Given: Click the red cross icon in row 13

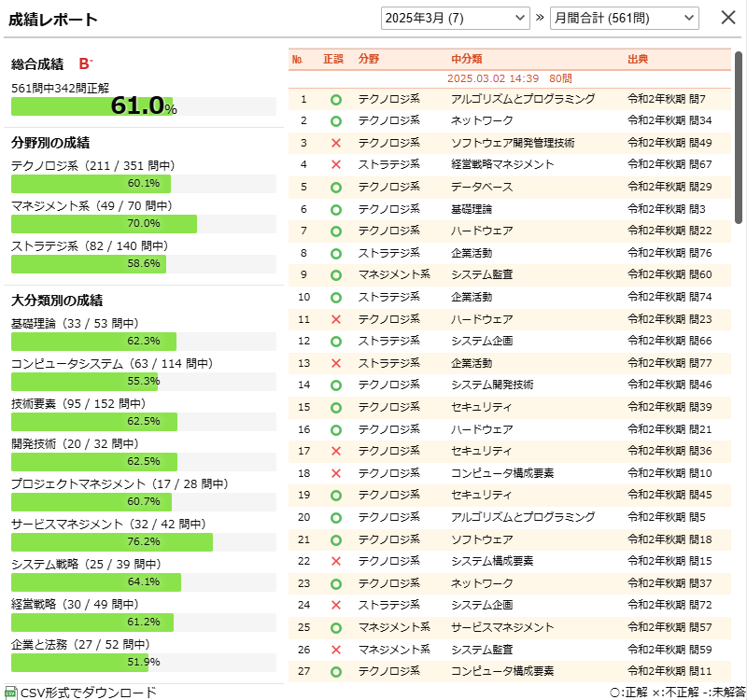Looking at the screenshot, I should click(336, 363).
